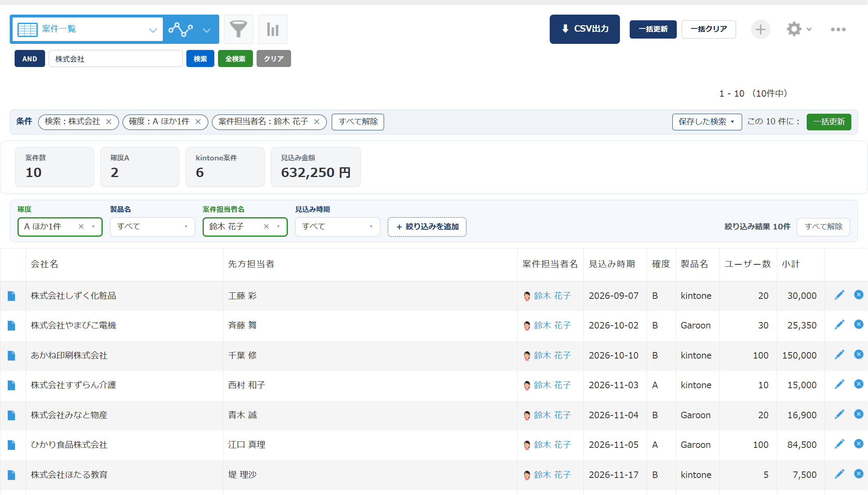
Task: Click the 一括クリア button
Action: [x=708, y=29]
